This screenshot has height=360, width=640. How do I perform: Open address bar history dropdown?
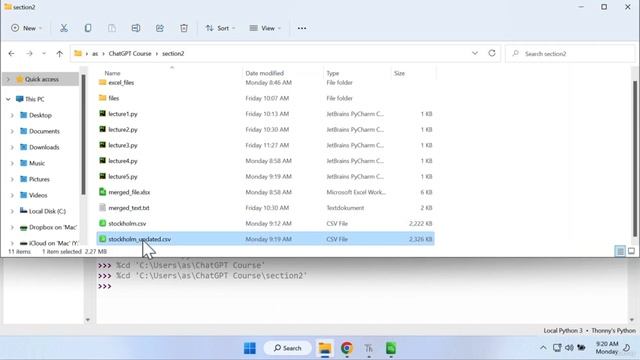point(475,53)
